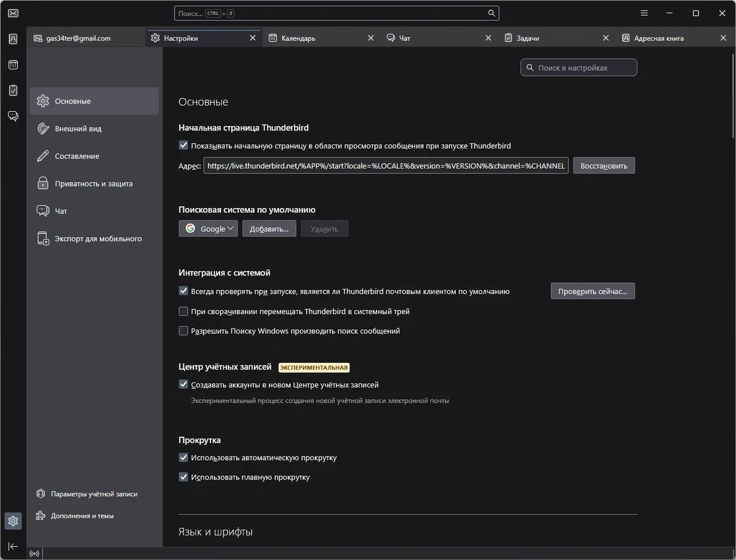Toggle smooth scrolling checkbox
The width and height of the screenshot is (736, 560).
183,477
